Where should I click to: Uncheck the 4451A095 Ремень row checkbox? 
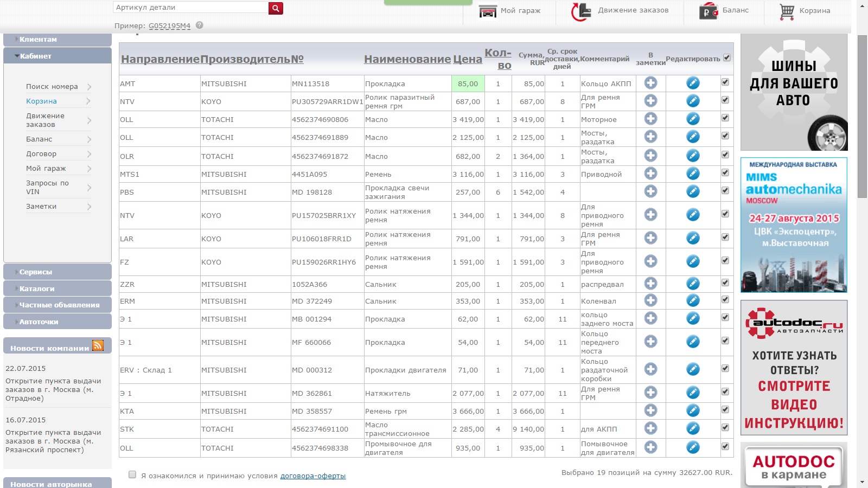pyautogui.click(x=725, y=173)
